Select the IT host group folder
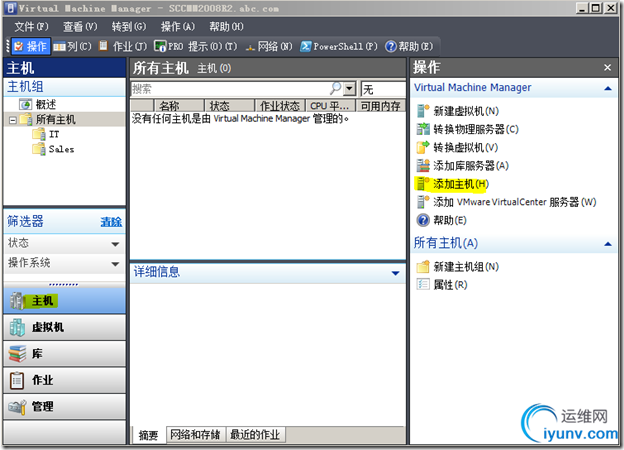Screen dimensions: 624x450 46,134
